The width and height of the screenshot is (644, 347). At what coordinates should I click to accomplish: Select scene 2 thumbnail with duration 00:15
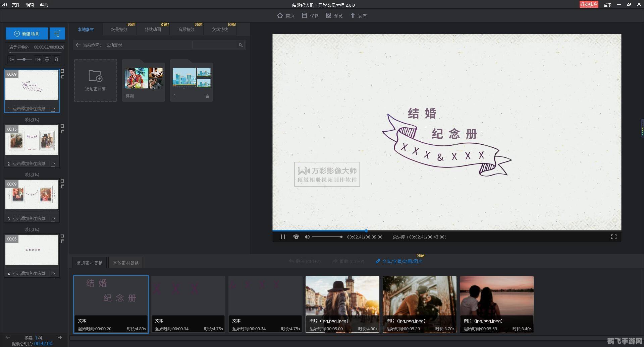[x=32, y=140]
